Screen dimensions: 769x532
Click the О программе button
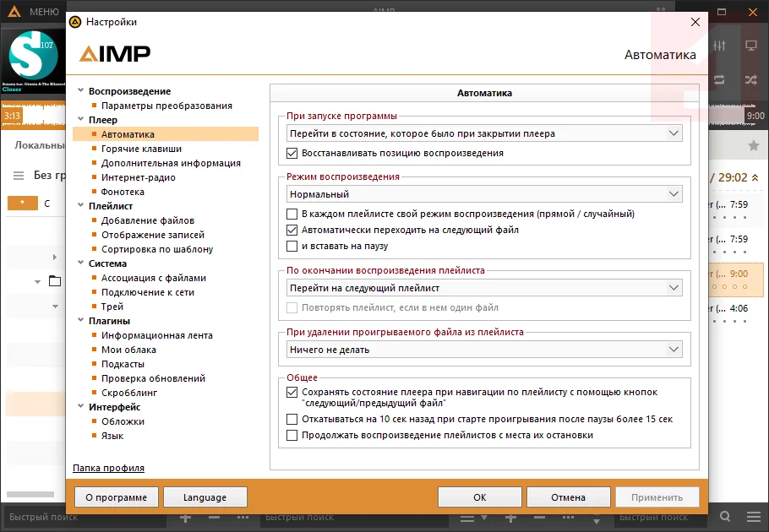click(117, 497)
